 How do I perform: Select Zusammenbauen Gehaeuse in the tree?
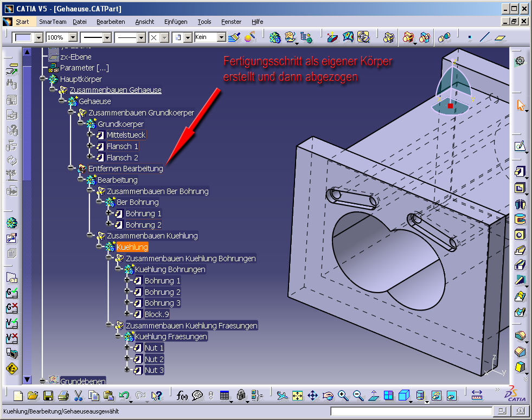(x=116, y=90)
